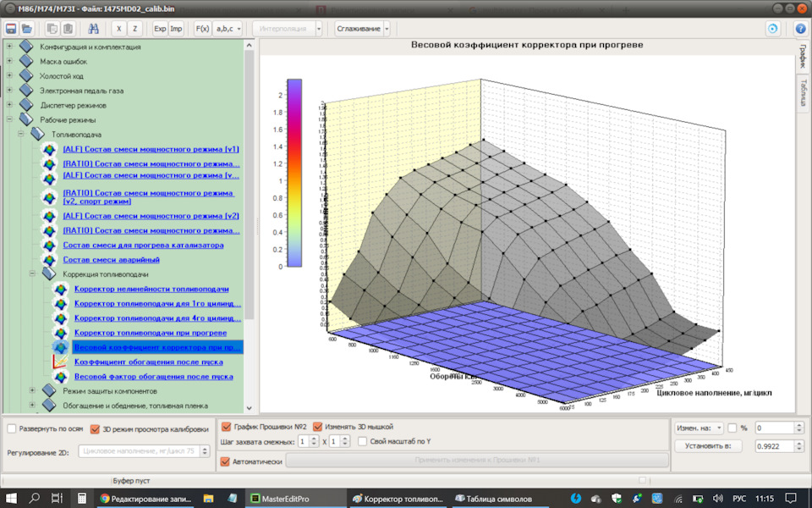812x508 pixels.
Task: Collapse the 'Топливоподача' tree node
Action: point(20,134)
